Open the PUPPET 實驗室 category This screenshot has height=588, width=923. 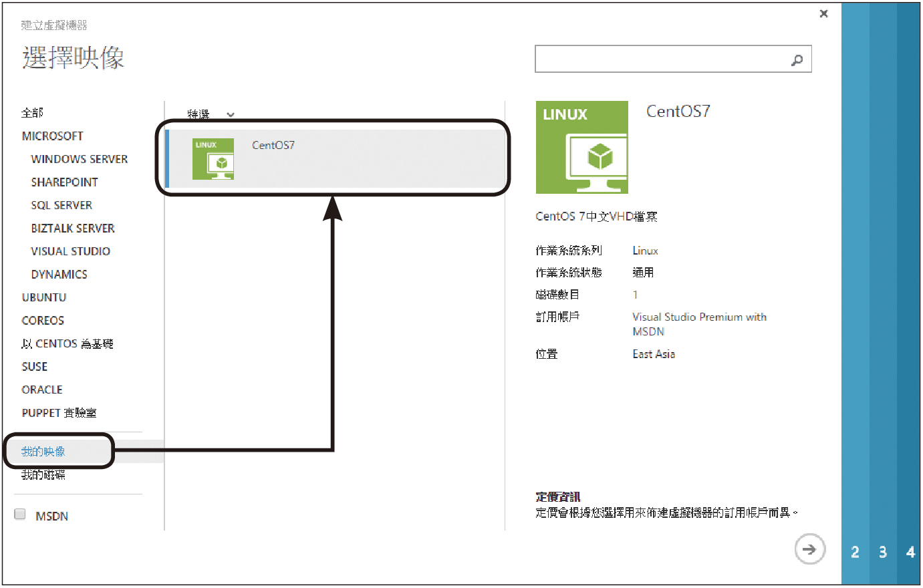pyautogui.click(x=59, y=413)
